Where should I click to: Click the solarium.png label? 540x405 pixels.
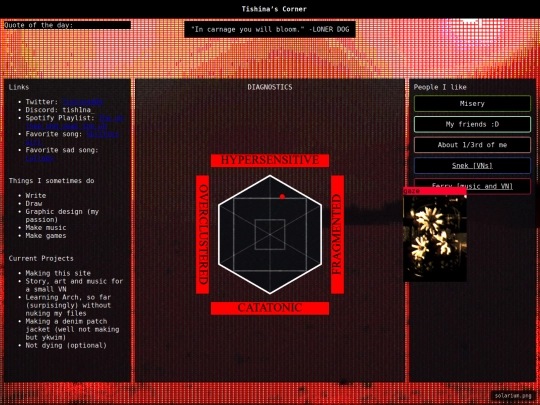pyautogui.click(x=513, y=396)
